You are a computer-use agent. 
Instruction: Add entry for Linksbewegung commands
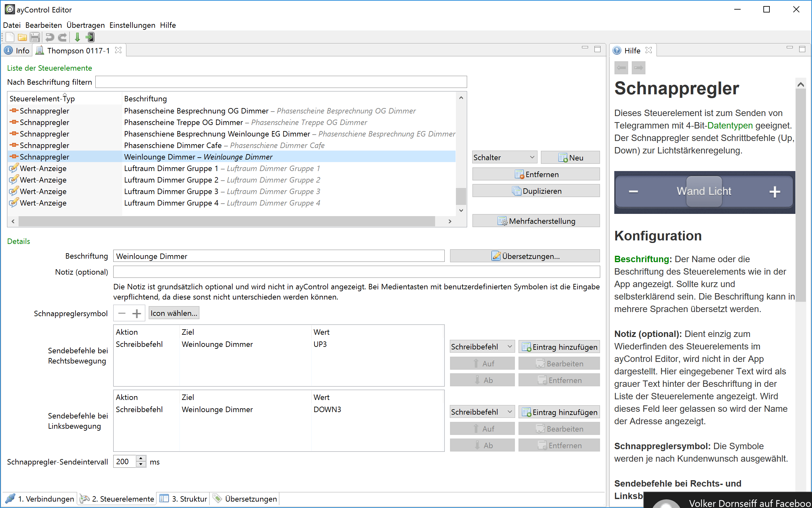[559, 412]
